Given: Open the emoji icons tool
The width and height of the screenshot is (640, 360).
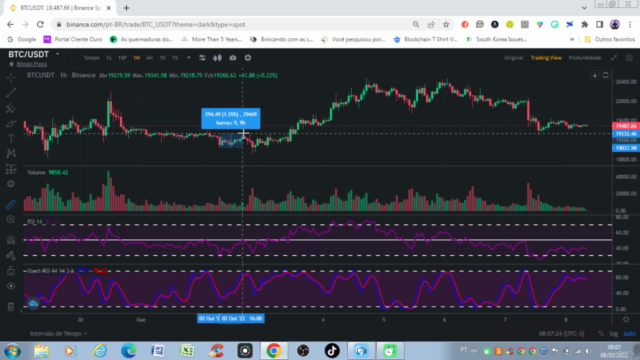Looking at the screenshot, I should click(x=11, y=184).
